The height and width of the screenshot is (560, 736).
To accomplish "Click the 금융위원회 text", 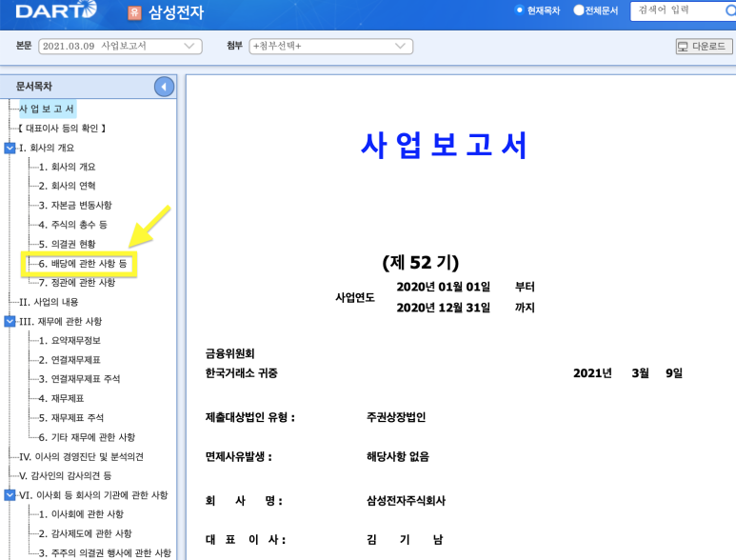I will (x=230, y=354).
